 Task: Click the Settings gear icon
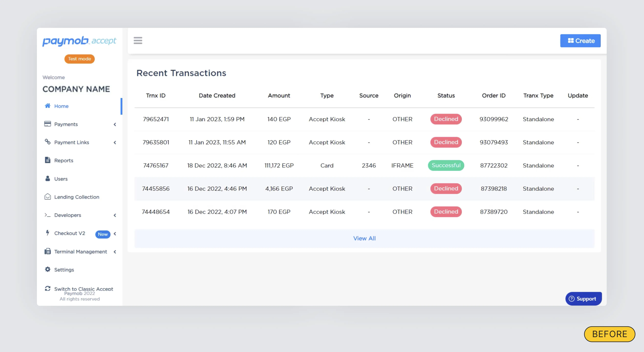point(48,269)
